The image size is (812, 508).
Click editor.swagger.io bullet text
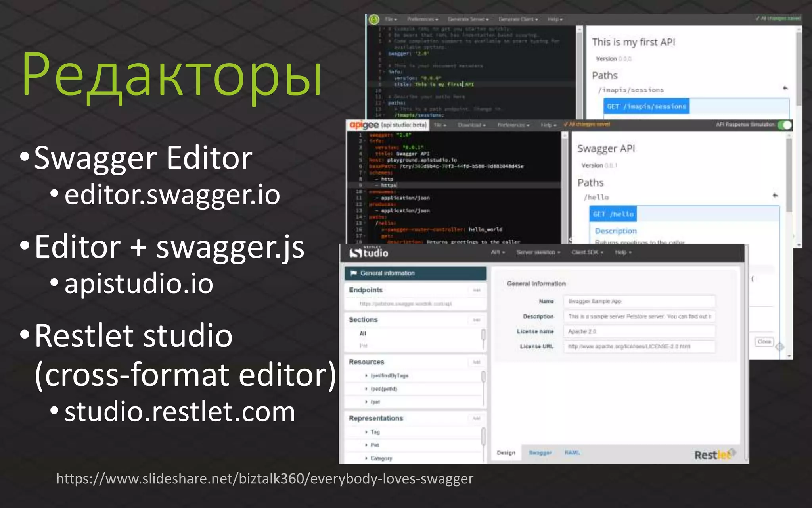point(172,195)
